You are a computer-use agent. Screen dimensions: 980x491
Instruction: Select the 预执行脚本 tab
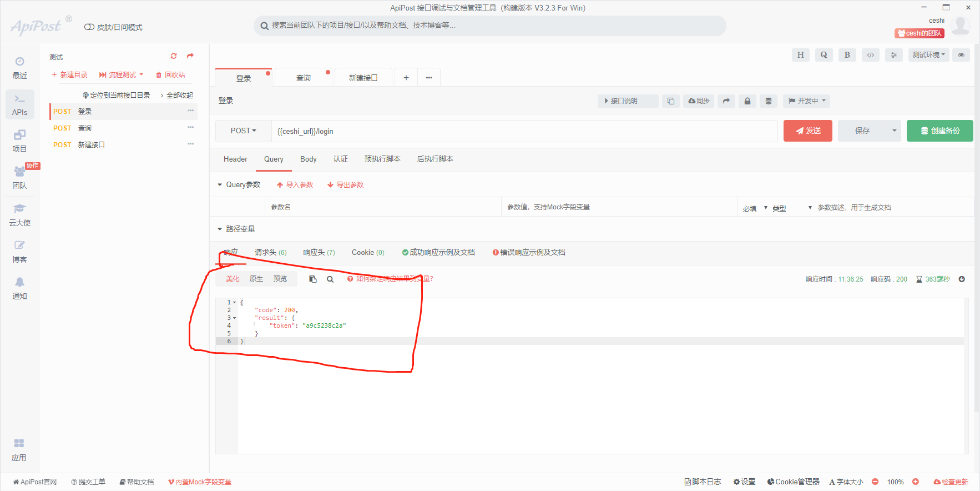pos(382,159)
